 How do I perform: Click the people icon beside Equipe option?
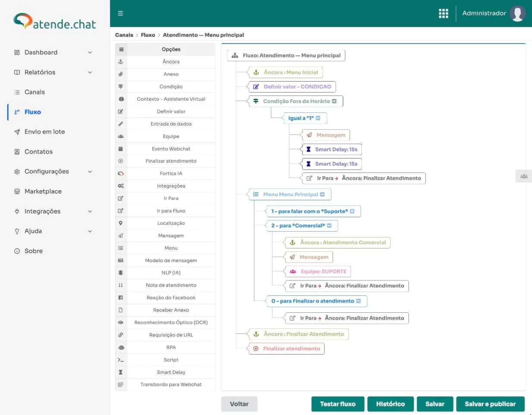click(x=121, y=136)
